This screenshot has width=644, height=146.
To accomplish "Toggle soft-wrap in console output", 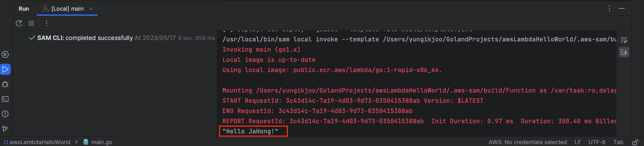I will point(624,40).
